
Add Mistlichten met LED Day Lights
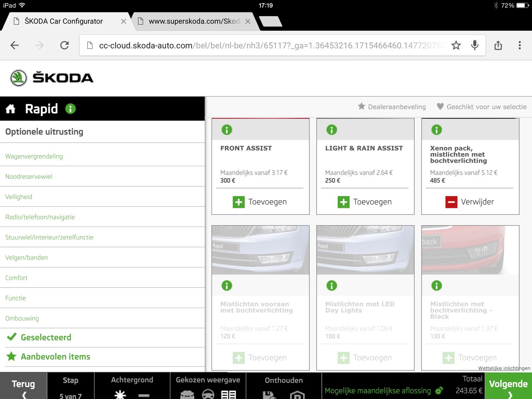365,358
